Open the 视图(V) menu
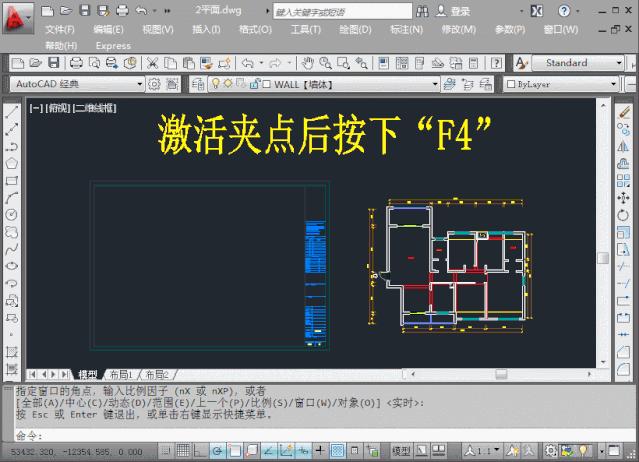This screenshot has height=462, width=639. (x=158, y=29)
